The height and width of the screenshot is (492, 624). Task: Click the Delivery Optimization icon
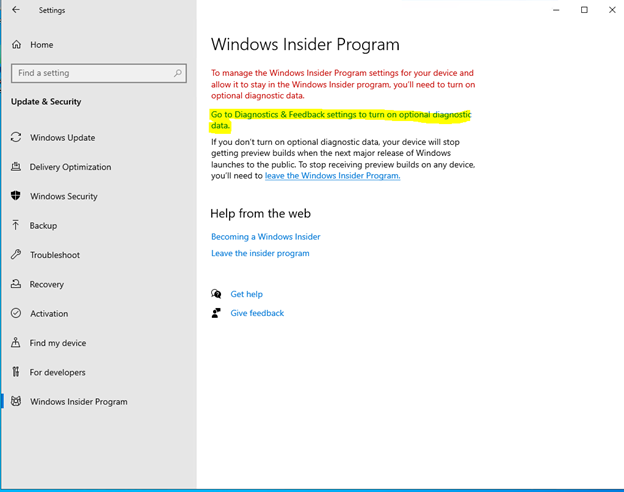pos(16,166)
